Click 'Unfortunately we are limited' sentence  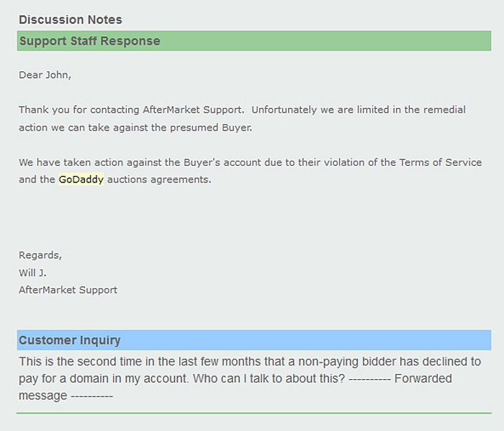tap(359, 110)
